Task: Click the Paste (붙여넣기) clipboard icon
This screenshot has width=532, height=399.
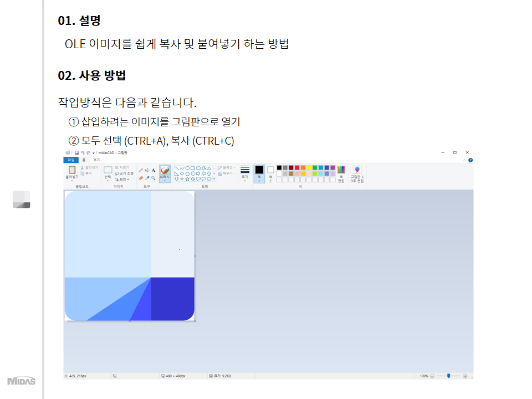Action: tap(72, 170)
